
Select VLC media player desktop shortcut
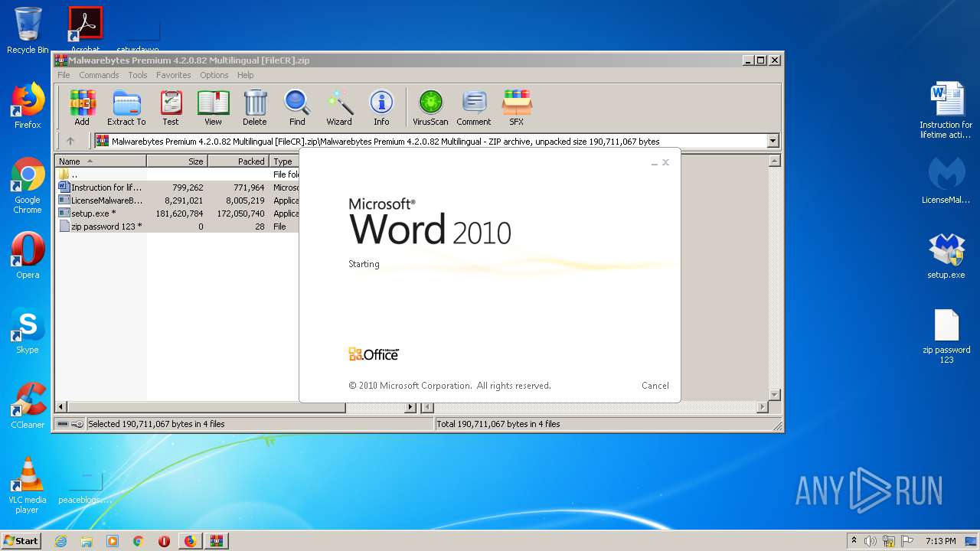click(x=28, y=485)
